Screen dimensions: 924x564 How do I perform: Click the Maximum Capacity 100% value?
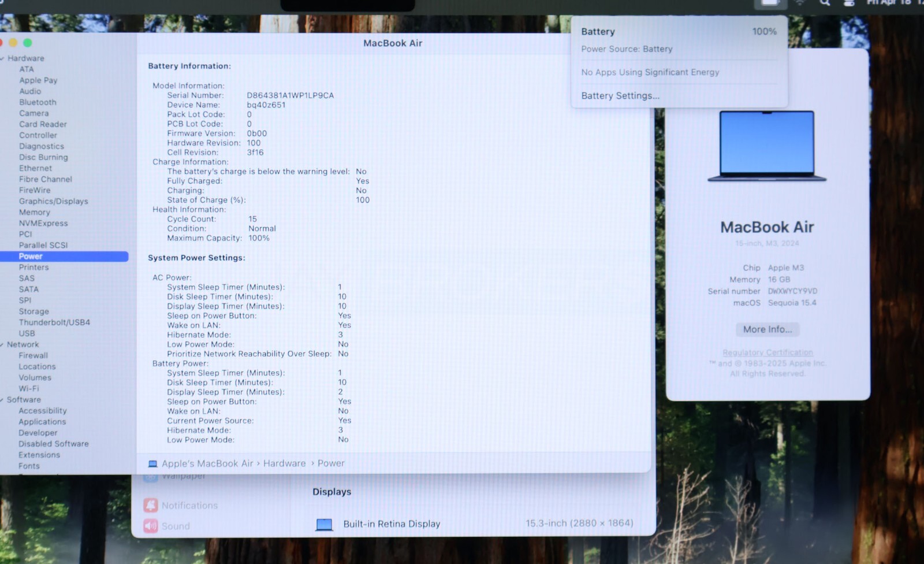pos(259,238)
